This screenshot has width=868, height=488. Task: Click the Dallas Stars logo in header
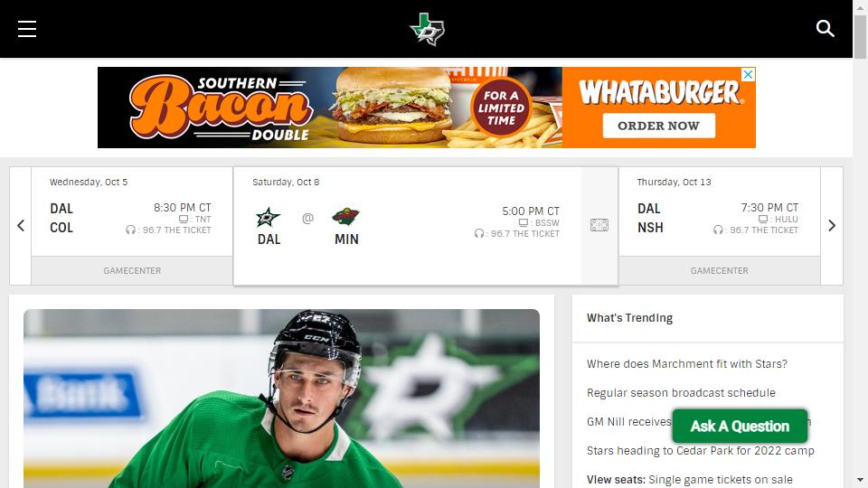pyautogui.click(x=427, y=29)
